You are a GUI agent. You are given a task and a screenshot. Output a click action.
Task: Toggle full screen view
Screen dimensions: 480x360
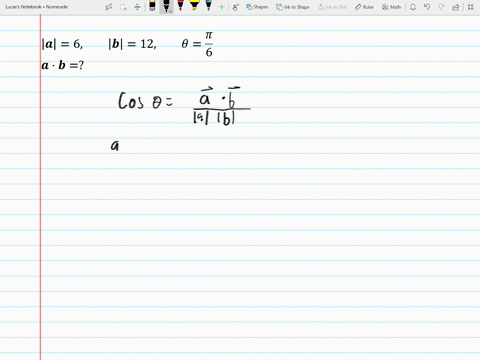pyautogui.click(x=471, y=7)
